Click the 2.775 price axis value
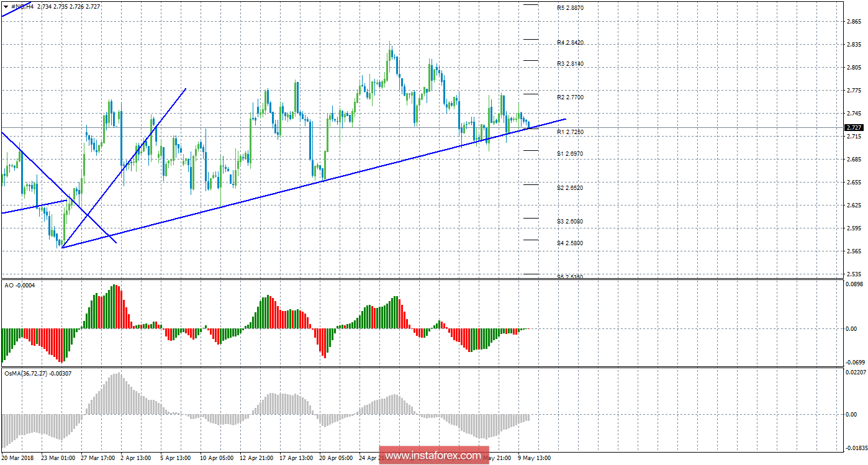The image size is (868, 465). pyautogui.click(x=853, y=91)
